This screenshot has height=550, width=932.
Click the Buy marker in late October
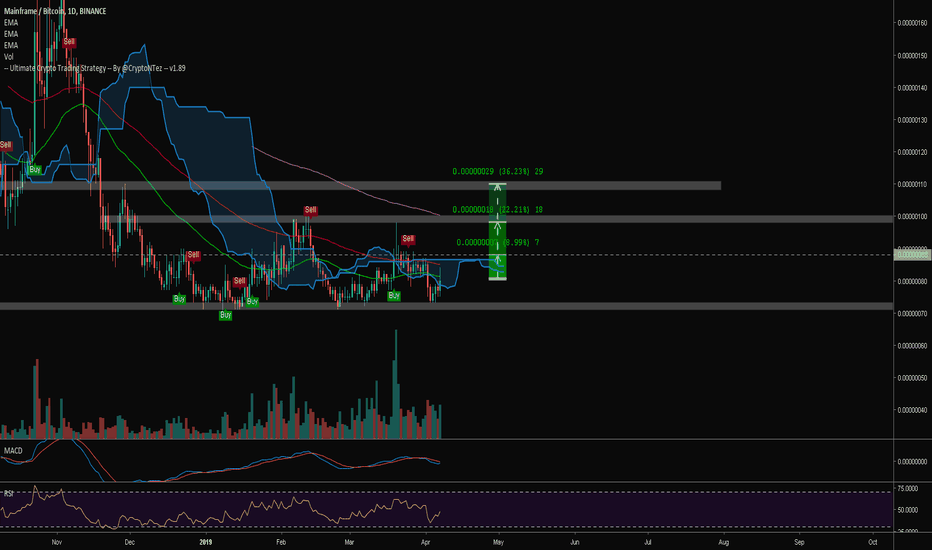pos(35,169)
